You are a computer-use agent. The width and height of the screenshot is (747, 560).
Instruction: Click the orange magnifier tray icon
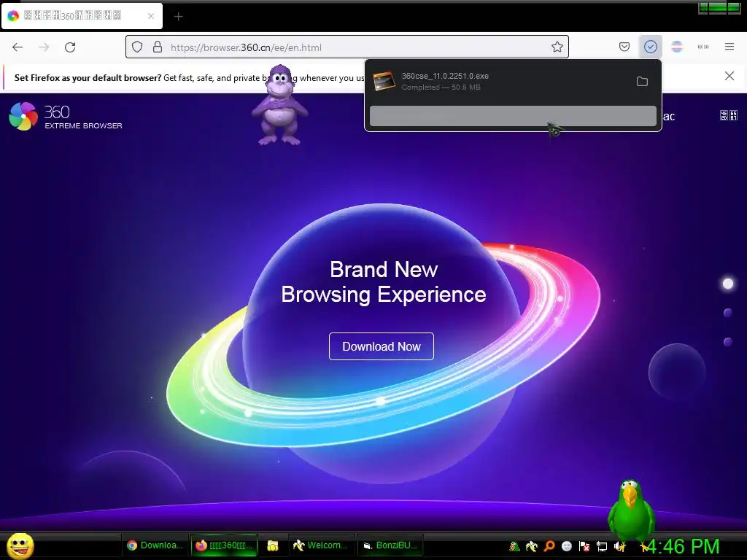pos(549,546)
